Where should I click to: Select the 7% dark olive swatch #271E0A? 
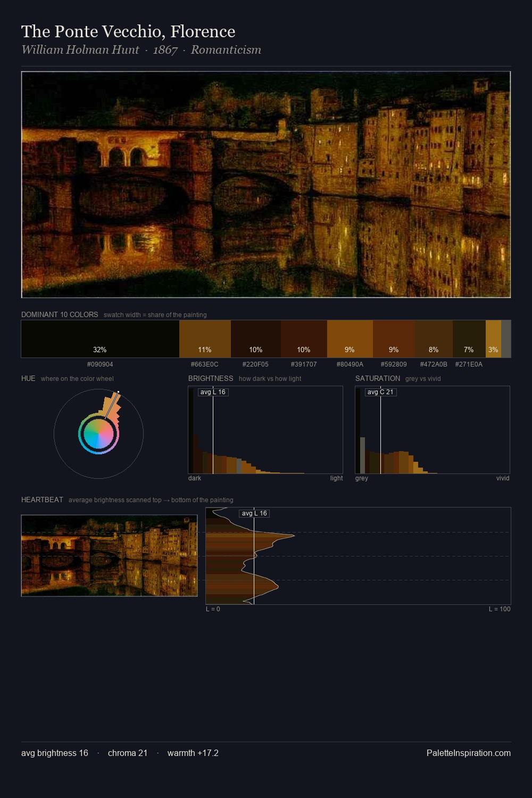click(x=469, y=339)
